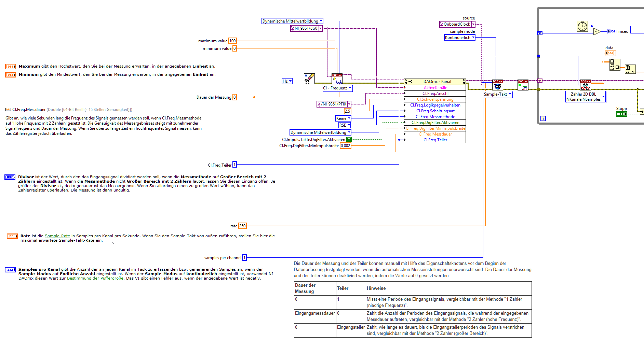Click the purple shift register on loop border
644x340 pixels.
[x=540, y=81]
